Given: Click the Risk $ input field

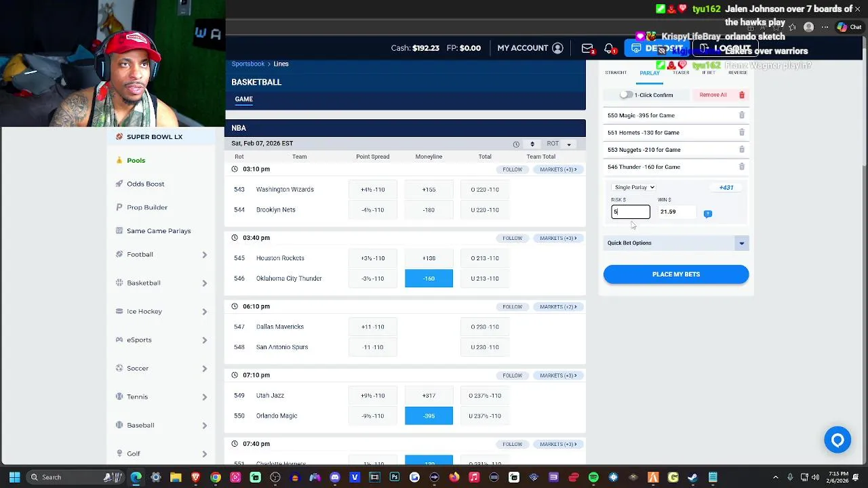Looking at the screenshot, I should pos(631,212).
